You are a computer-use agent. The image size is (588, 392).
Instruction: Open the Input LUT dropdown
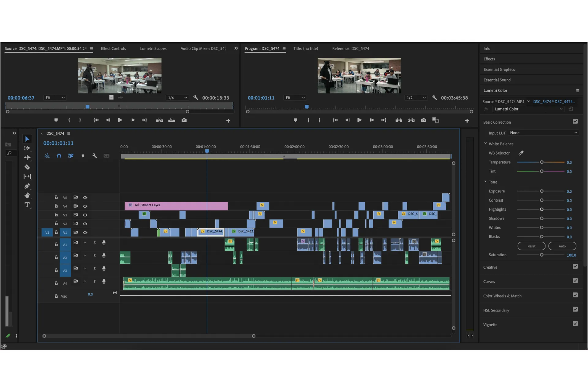tap(543, 133)
